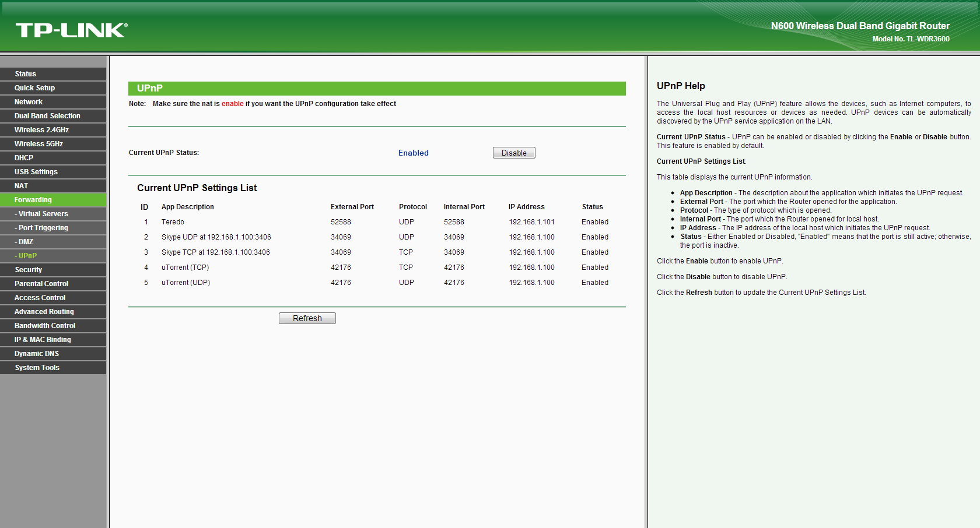The height and width of the screenshot is (528, 980).
Task: Open Parental Control menu
Action: (53, 284)
